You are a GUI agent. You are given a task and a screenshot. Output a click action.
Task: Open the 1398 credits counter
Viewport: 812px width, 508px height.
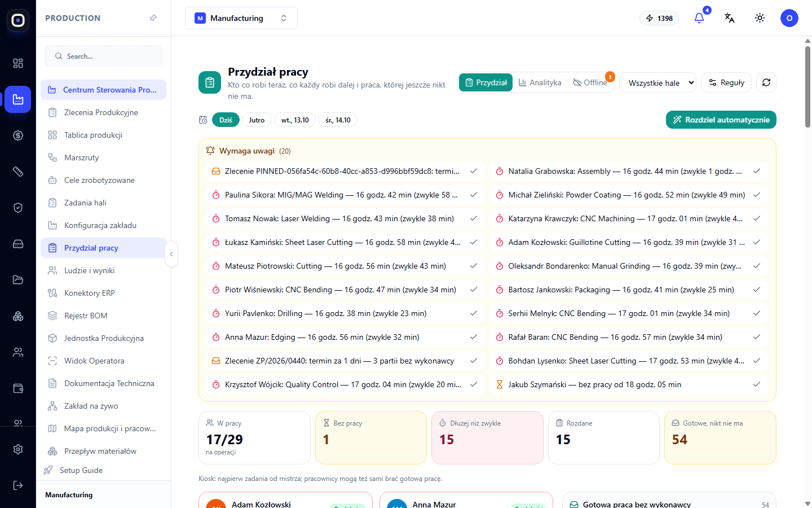(x=659, y=18)
